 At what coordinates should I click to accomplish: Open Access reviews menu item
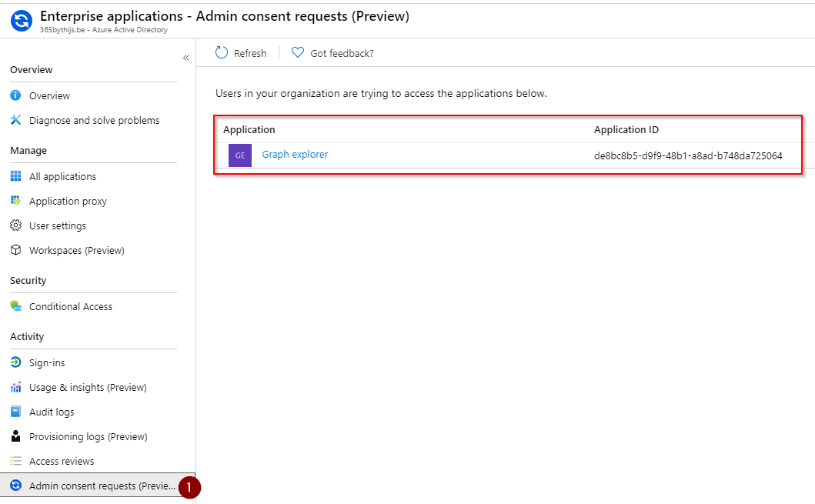62,461
